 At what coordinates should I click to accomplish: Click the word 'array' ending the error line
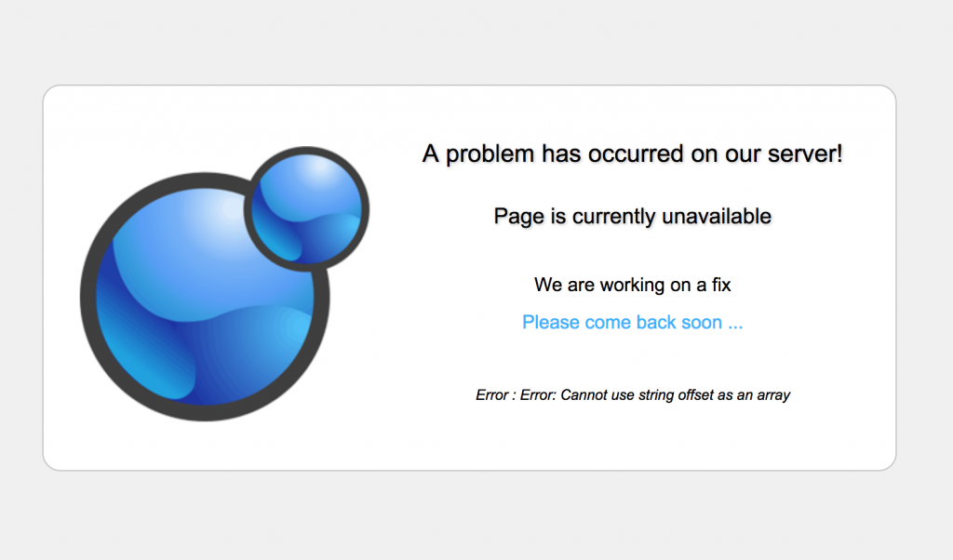[773, 395]
